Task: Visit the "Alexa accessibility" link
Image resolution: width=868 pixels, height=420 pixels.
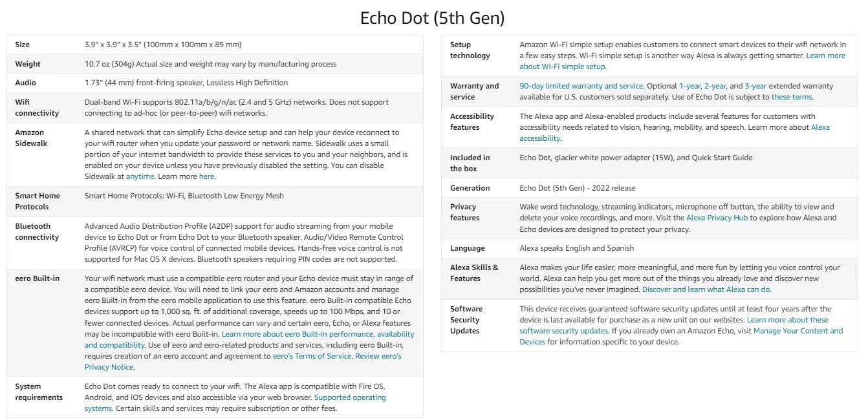Action: 819,127
